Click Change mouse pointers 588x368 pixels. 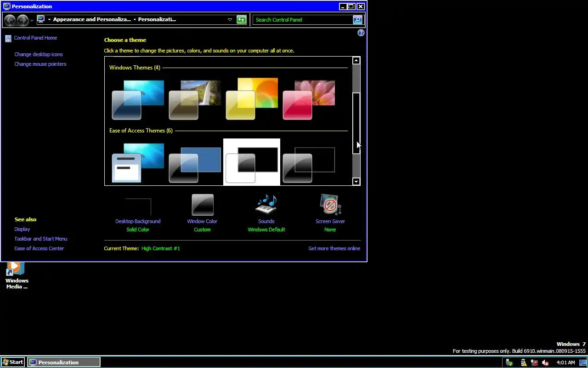point(40,64)
